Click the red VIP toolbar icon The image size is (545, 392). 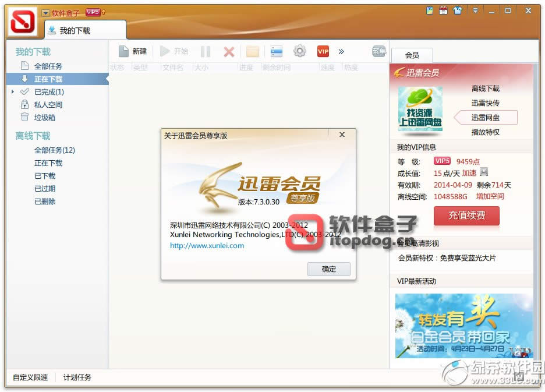point(323,51)
